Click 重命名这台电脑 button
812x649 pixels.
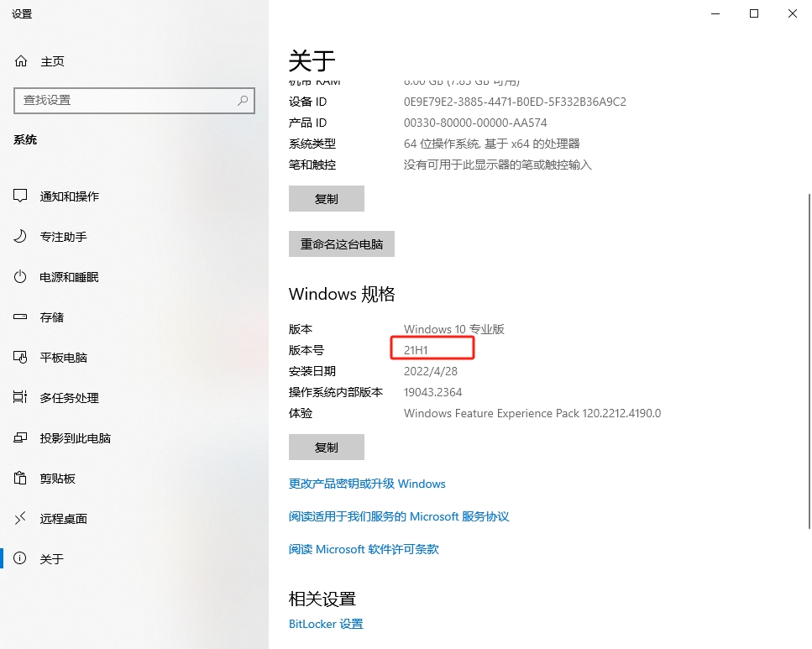tap(341, 243)
